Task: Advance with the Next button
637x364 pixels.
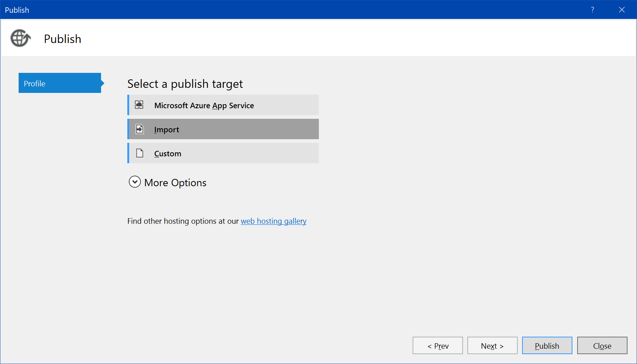Action: click(492, 345)
